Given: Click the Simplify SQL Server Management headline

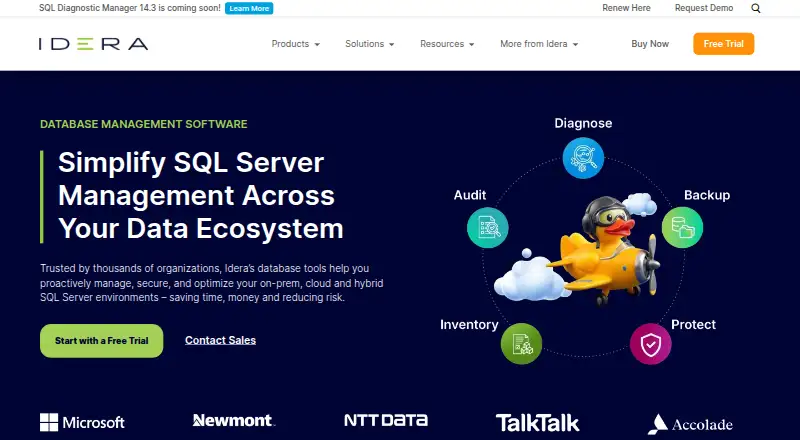Looking at the screenshot, I should pos(201,195).
